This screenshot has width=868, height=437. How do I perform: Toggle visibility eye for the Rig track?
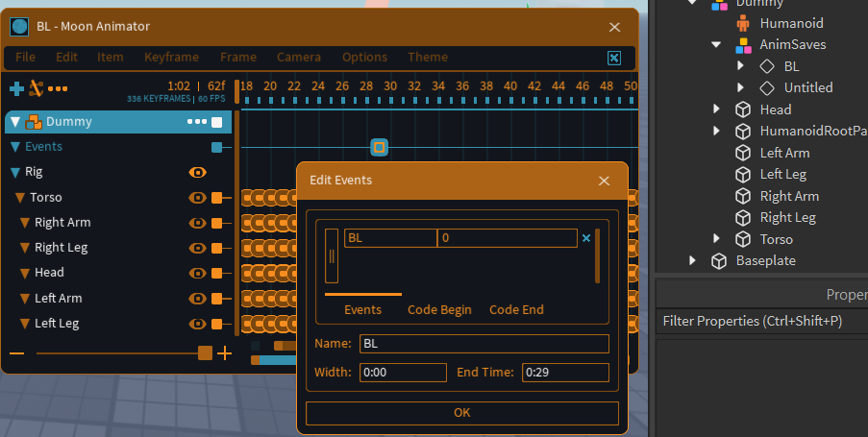198,172
